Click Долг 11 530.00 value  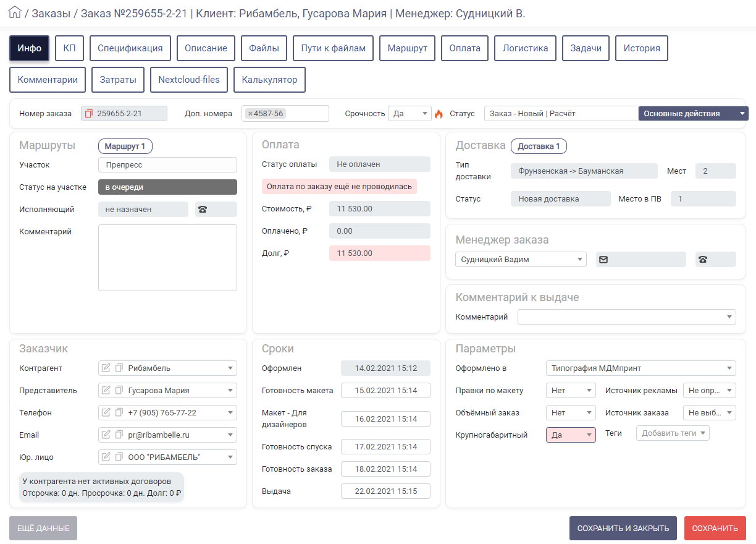[x=380, y=253]
